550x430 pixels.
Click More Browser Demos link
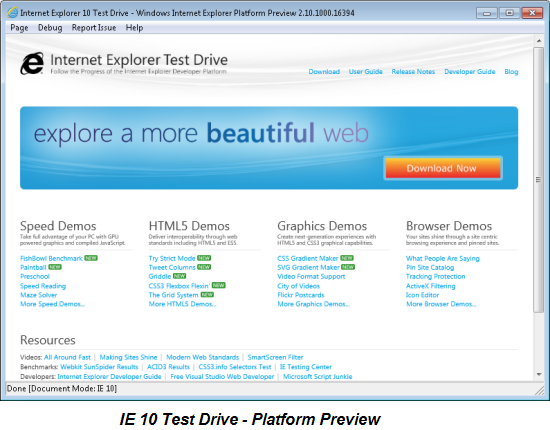[x=441, y=304]
